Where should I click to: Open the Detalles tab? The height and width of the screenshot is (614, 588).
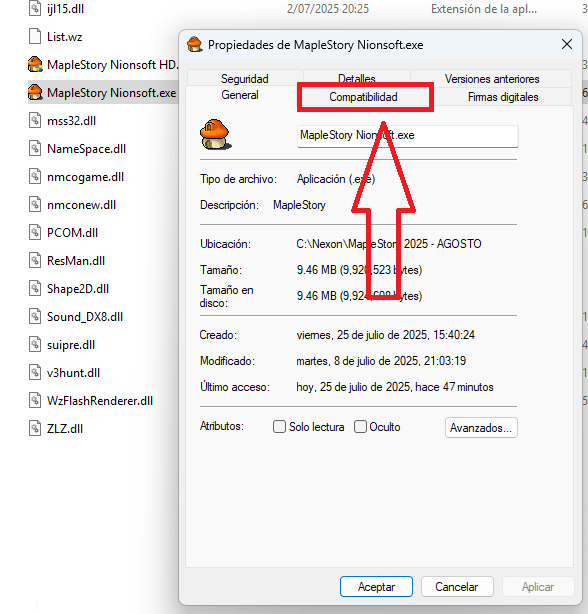(x=357, y=79)
